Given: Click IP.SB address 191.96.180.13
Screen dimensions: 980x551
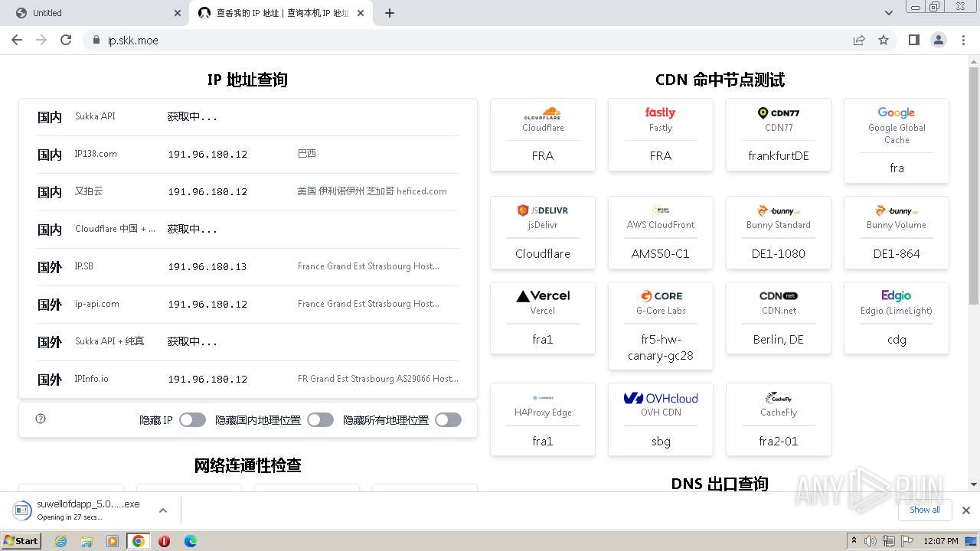Looking at the screenshot, I should [x=207, y=267].
